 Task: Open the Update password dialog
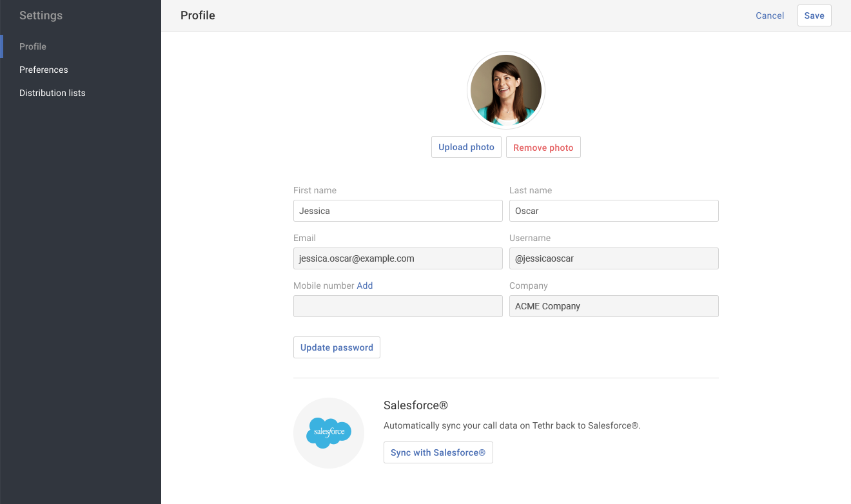click(x=337, y=347)
